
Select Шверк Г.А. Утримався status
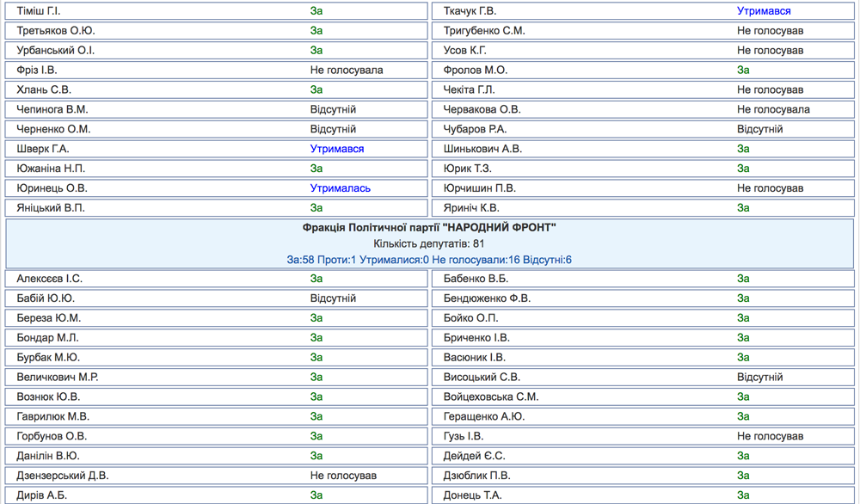tap(337, 149)
